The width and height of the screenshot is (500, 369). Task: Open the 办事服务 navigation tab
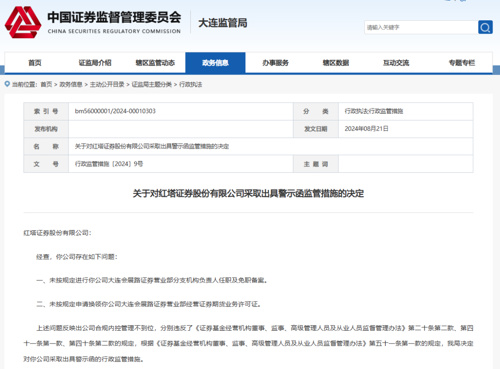[275, 63]
